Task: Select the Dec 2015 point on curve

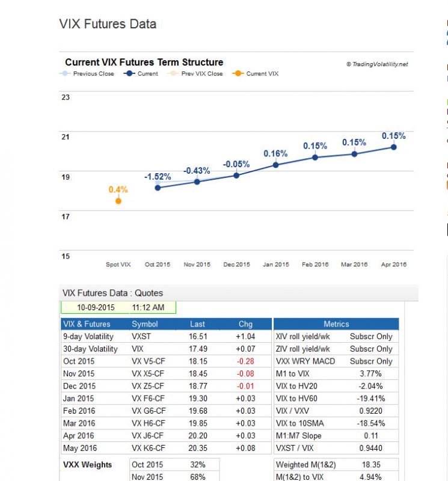Action: point(236,176)
